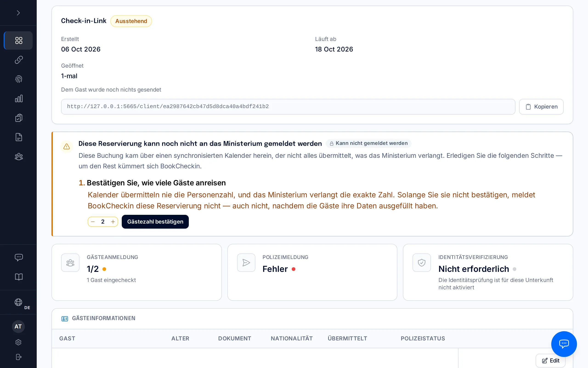Click the DOKUMENT column header

tap(235, 339)
